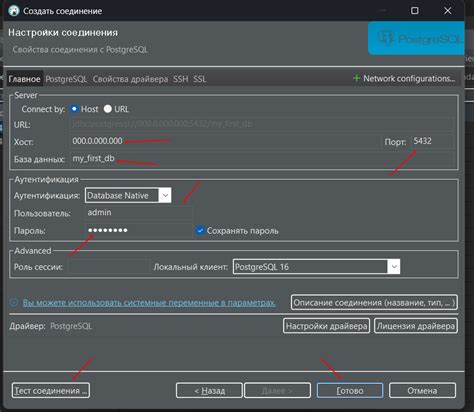Click the Настройки драйвера button
The image size is (474, 412).
tap(326, 326)
